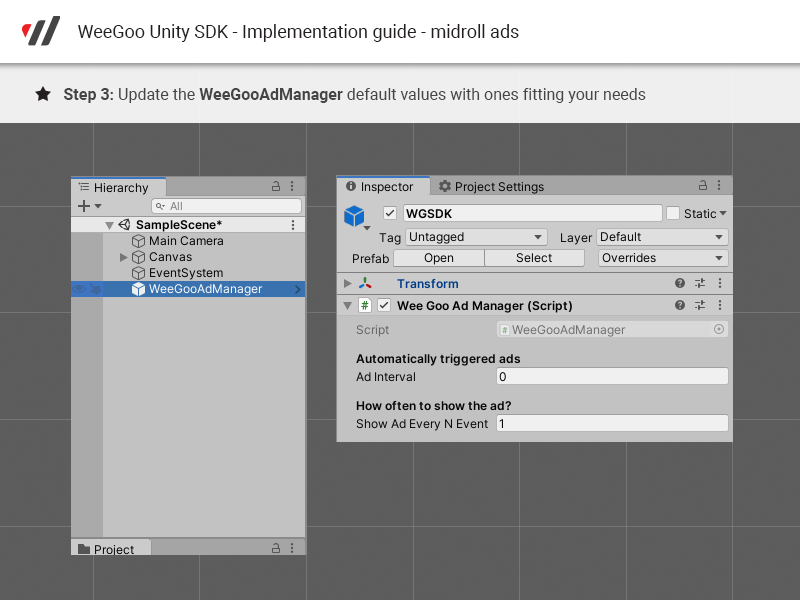Open the Static flags dropdown arrow
The width and height of the screenshot is (800, 600).
tap(722, 213)
